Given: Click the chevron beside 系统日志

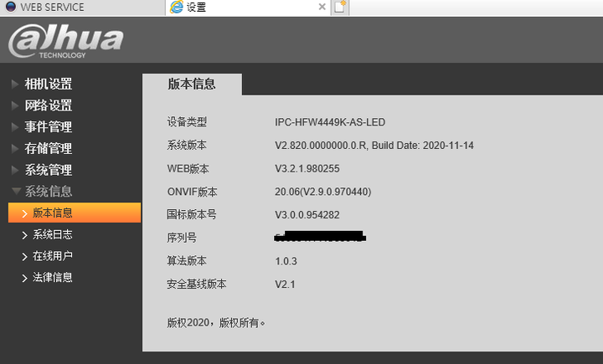Looking at the screenshot, I should tap(24, 235).
